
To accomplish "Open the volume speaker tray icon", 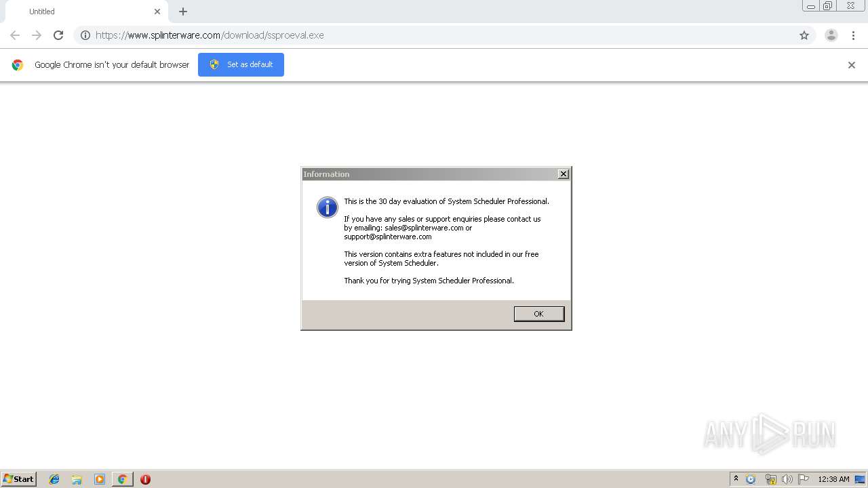I will (787, 479).
